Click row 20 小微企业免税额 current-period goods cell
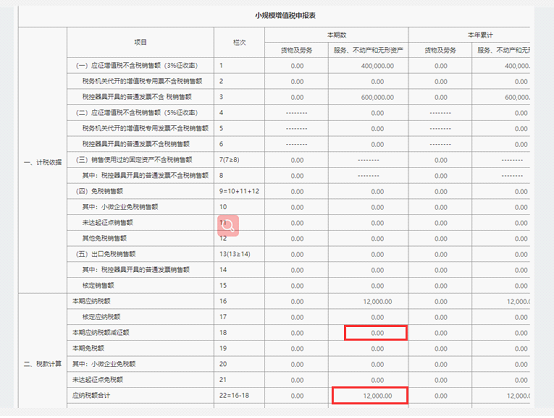This screenshot has width=554, height=418. click(296, 364)
